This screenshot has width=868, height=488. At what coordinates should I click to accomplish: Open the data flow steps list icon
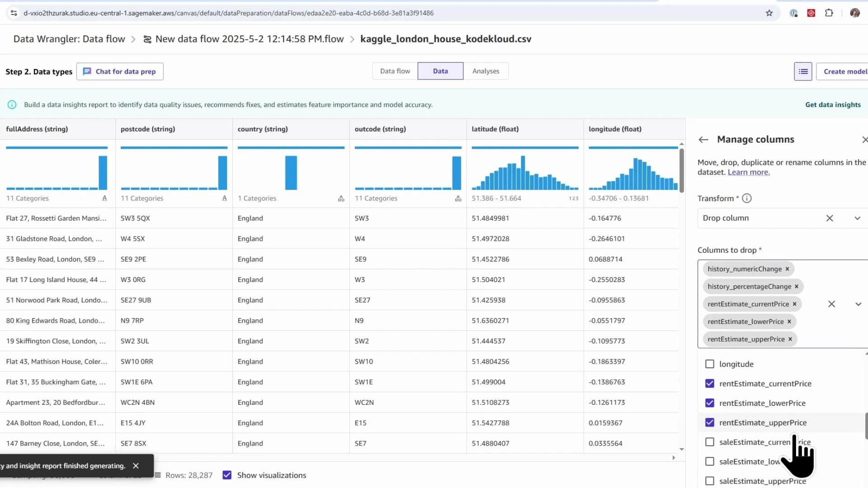(x=802, y=71)
